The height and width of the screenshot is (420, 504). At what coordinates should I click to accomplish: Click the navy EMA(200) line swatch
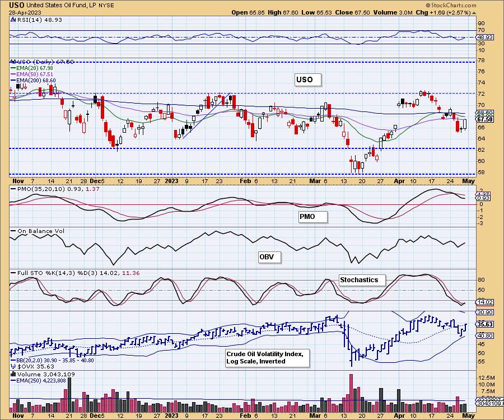coord(13,80)
